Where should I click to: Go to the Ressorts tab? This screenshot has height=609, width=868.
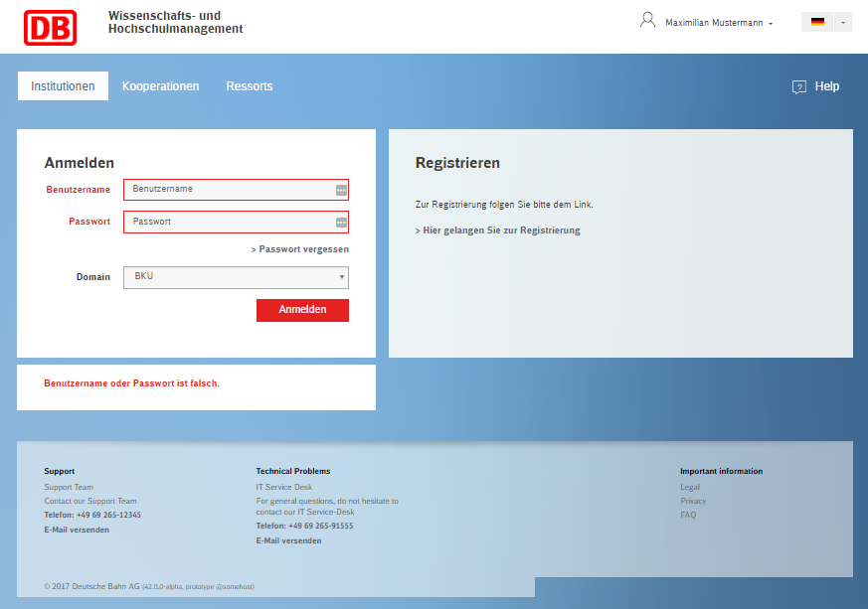(249, 86)
